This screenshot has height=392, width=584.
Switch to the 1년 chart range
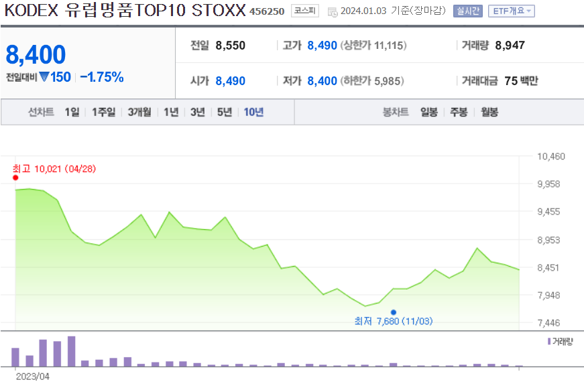click(172, 112)
